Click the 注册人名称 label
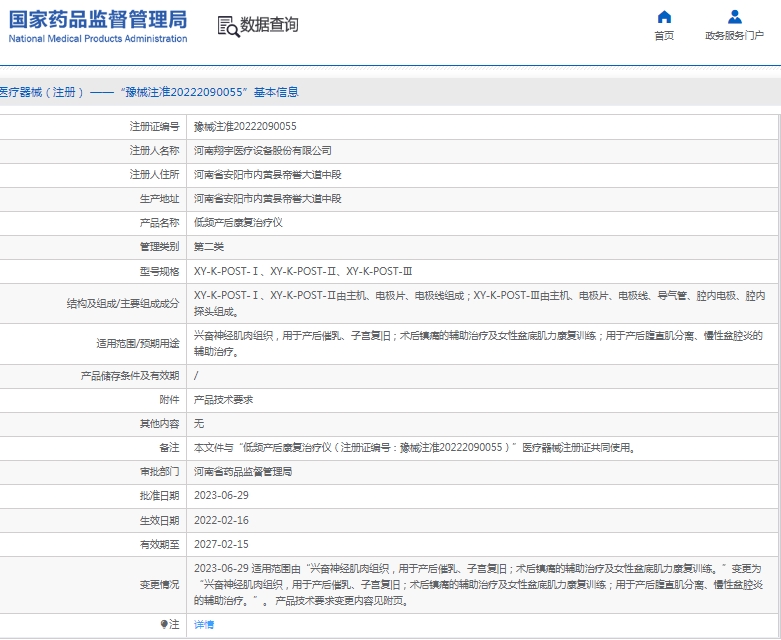 (154, 150)
